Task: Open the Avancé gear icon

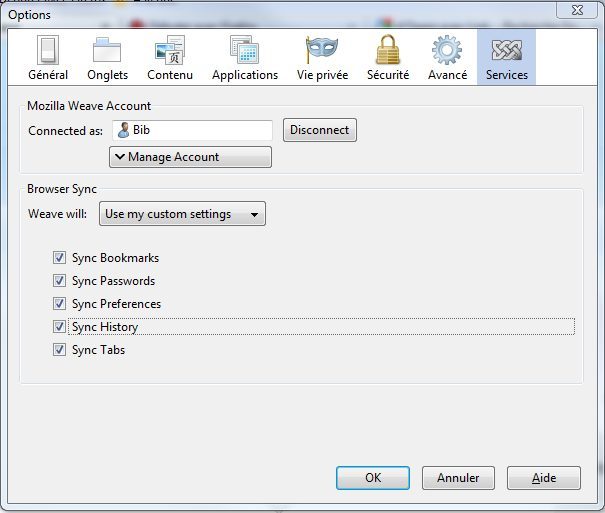Action: (x=447, y=50)
